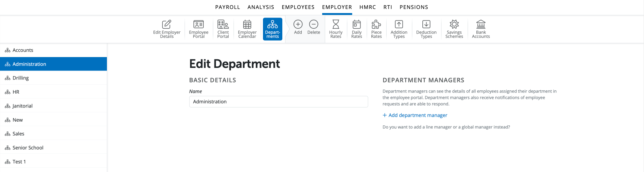Select the Senior School department

(53, 148)
